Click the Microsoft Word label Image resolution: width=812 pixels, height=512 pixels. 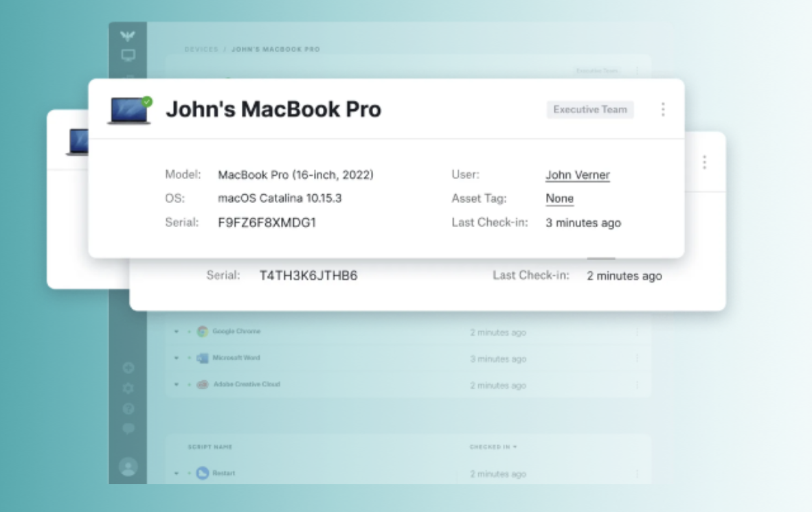[236, 358]
